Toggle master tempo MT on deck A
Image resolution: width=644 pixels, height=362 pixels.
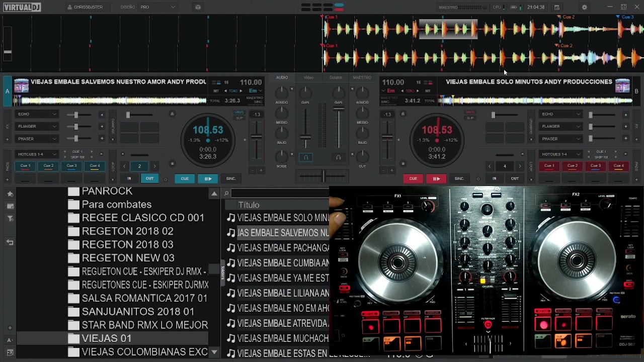click(216, 91)
